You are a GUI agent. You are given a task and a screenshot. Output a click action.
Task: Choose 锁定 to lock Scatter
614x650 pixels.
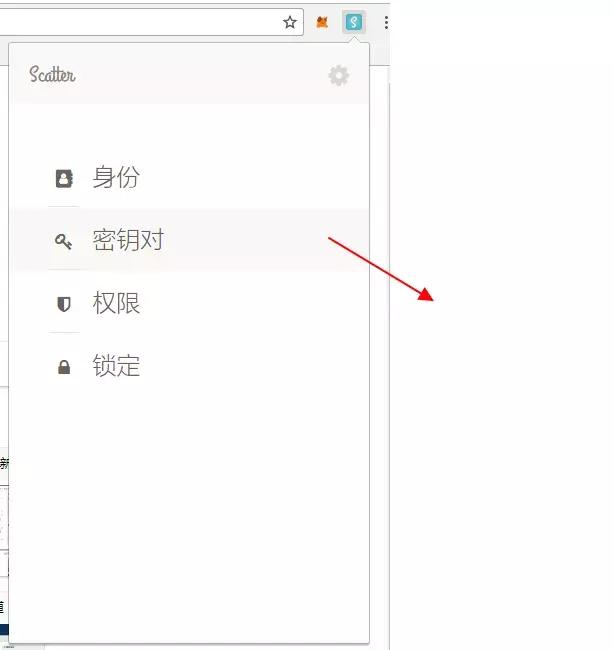tap(189, 366)
